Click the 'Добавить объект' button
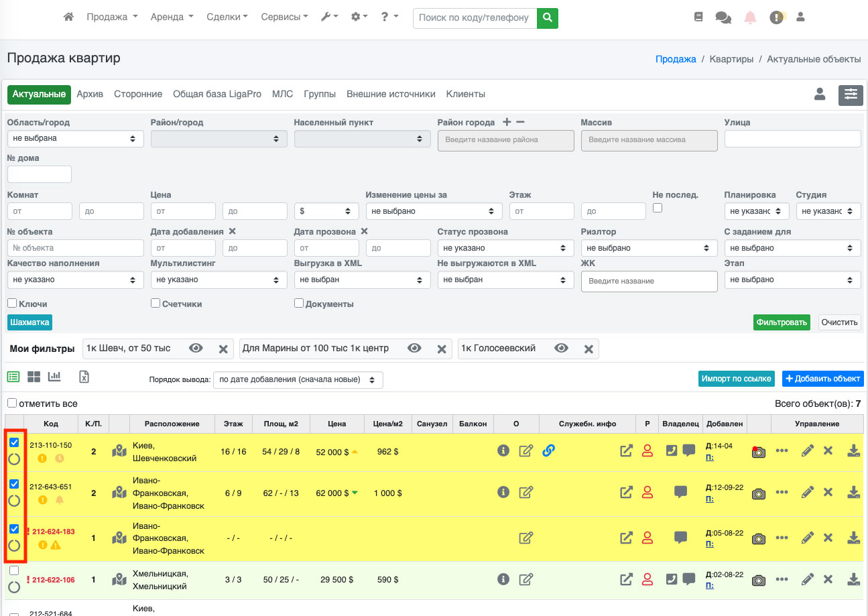This screenshot has height=616, width=868. click(x=822, y=379)
